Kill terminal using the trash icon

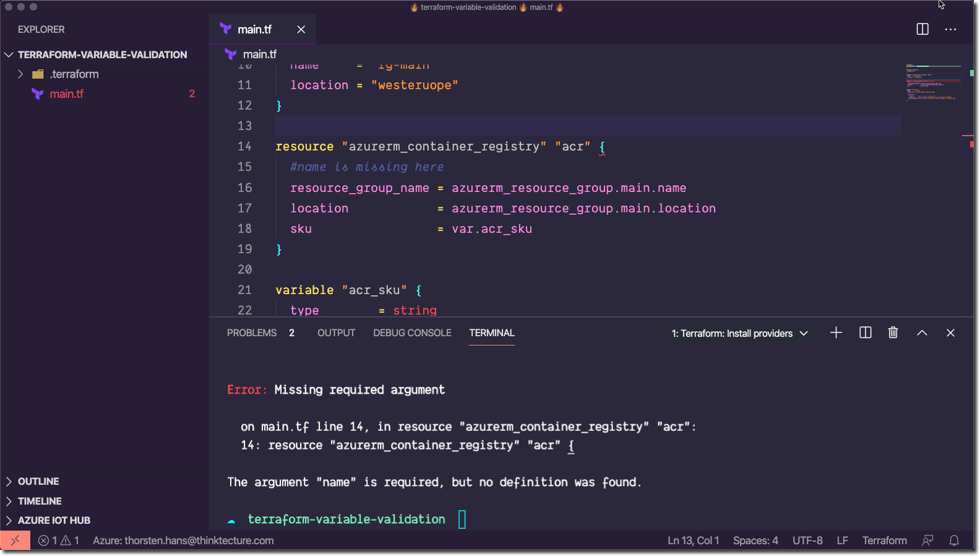point(893,333)
